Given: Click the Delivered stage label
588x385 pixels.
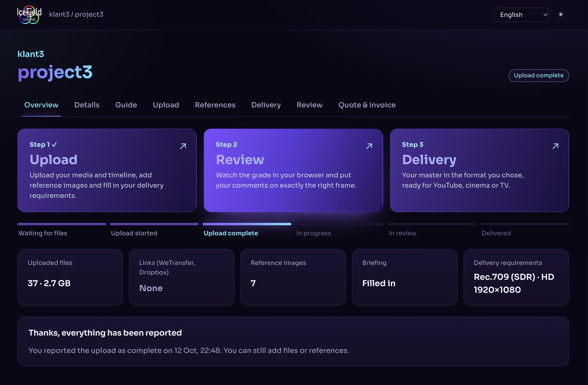Looking at the screenshot, I should pyautogui.click(x=496, y=233).
